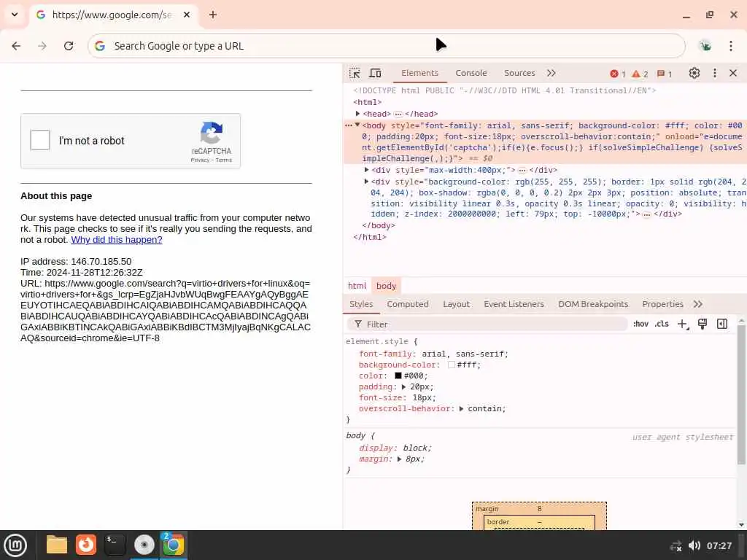747x560 pixels.
Task: Open reCAPTCHA Terms link
Action: tap(224, 160)
